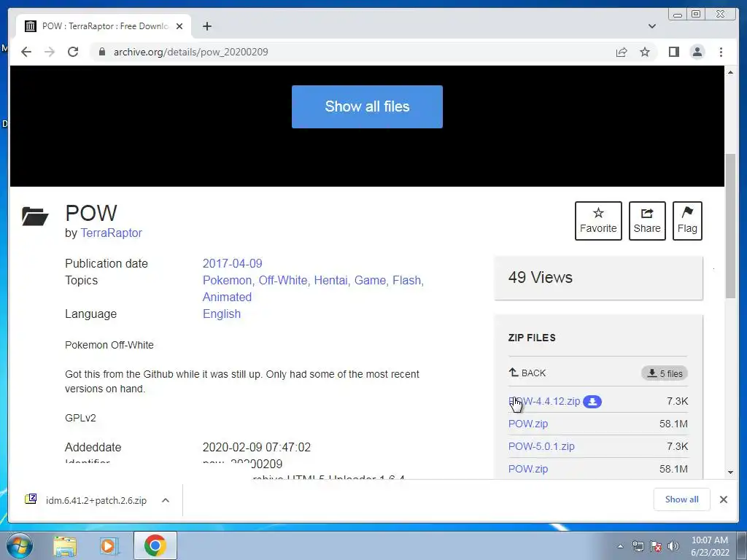The image size is (747, 560).
Task: Open Windows Explorer from taskbar
Action: coord(65,545)
